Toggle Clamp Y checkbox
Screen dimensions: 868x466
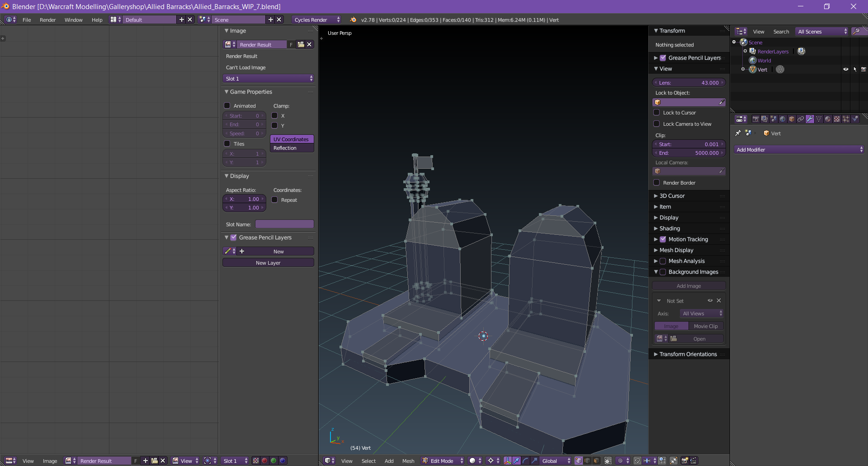(274, 125)
